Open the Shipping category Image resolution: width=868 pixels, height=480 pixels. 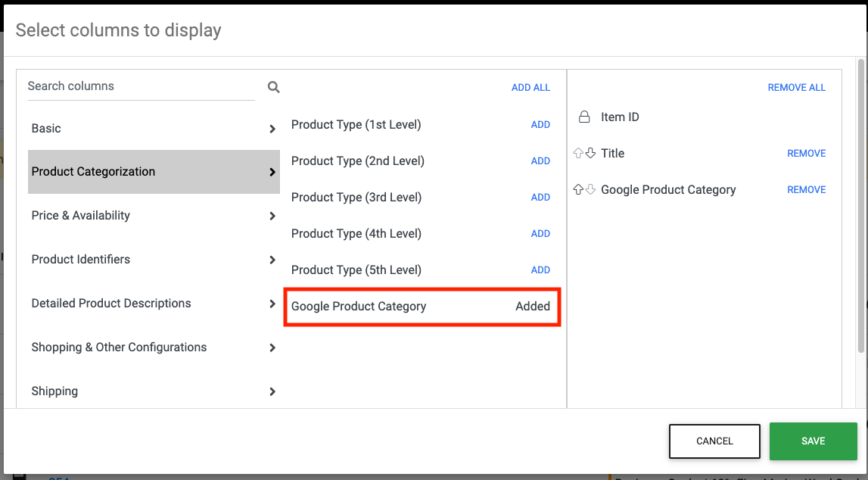pos(54,391)
